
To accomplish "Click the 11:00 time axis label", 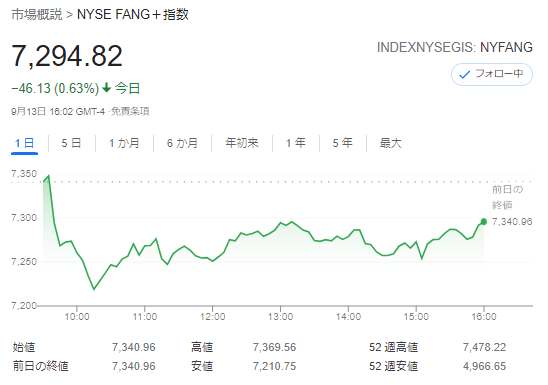I will point(145,317).
